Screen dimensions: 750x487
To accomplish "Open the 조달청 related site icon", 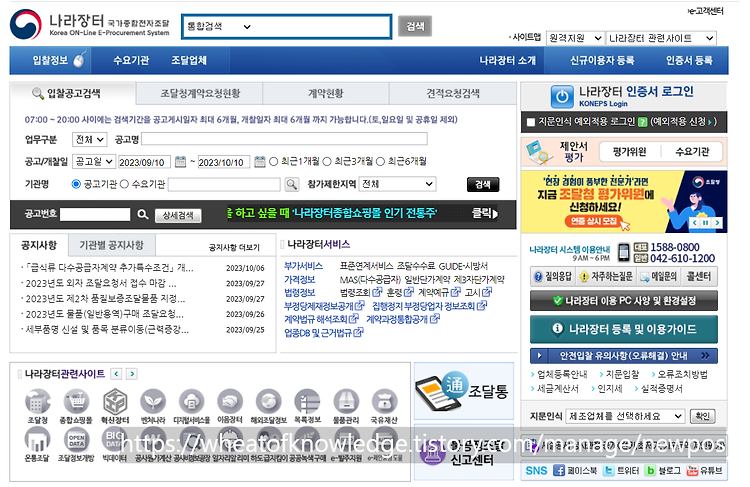I will pyautogui.click(x=37, y=401).
